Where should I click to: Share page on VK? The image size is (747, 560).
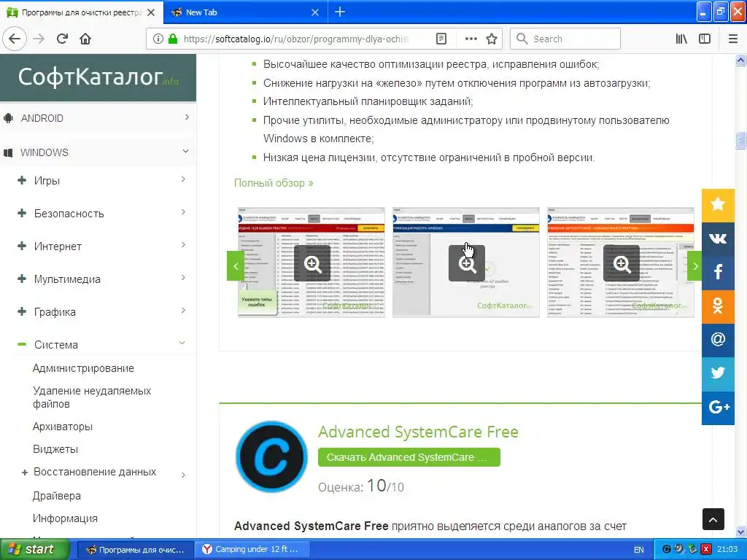[718, 238]
